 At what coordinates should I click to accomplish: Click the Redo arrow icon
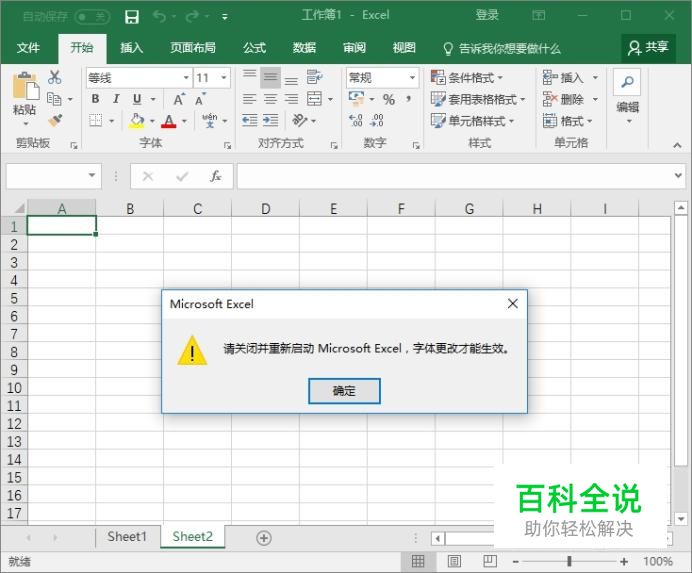[192, 16]
